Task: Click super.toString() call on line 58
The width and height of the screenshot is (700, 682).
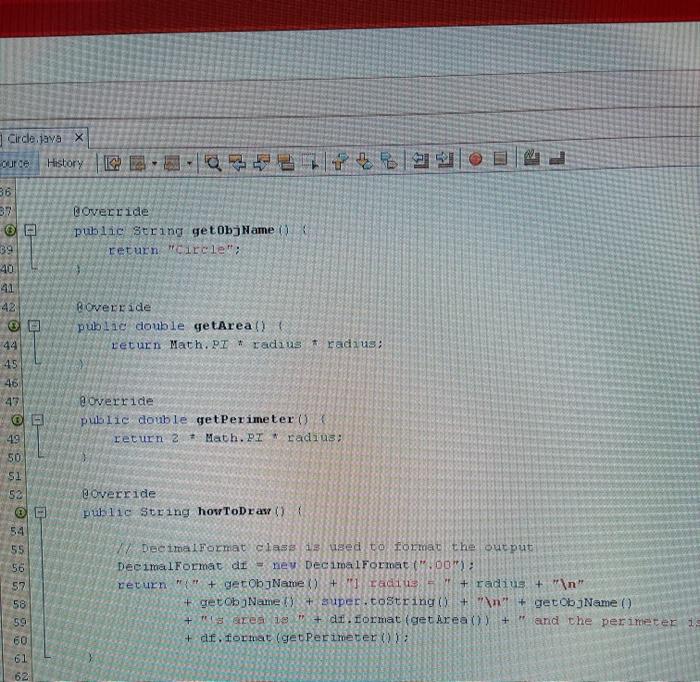Action: point(385,602)
